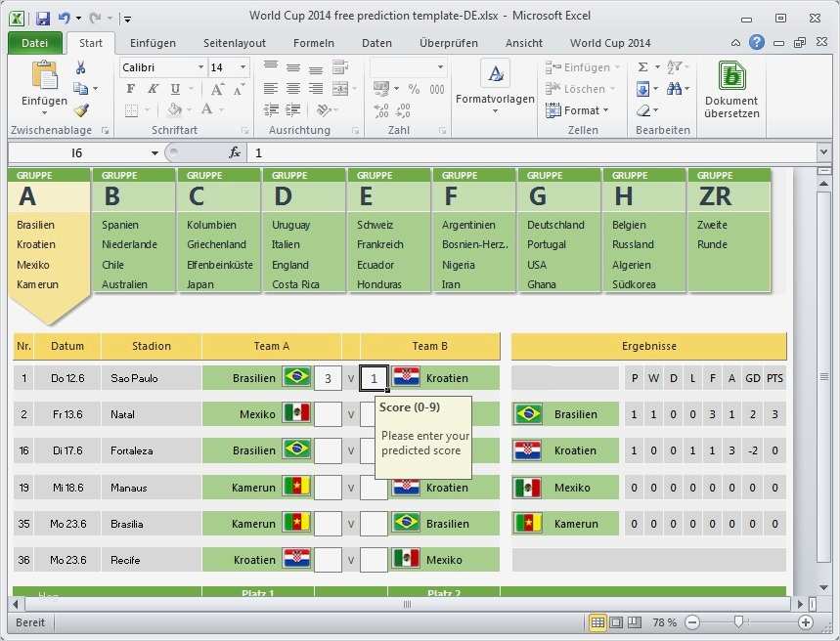840x641 pixels.
Task: Click the fill down icon
Action: coord(642,89)
